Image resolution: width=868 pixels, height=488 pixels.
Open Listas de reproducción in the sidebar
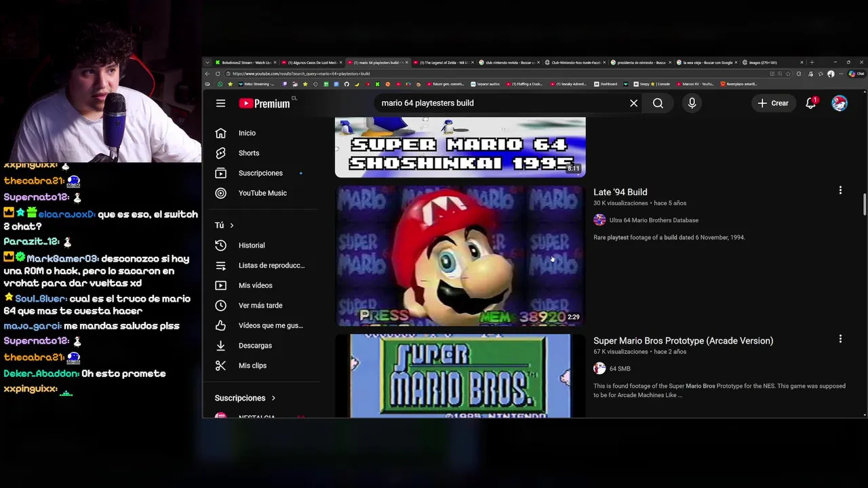(260, 265)
